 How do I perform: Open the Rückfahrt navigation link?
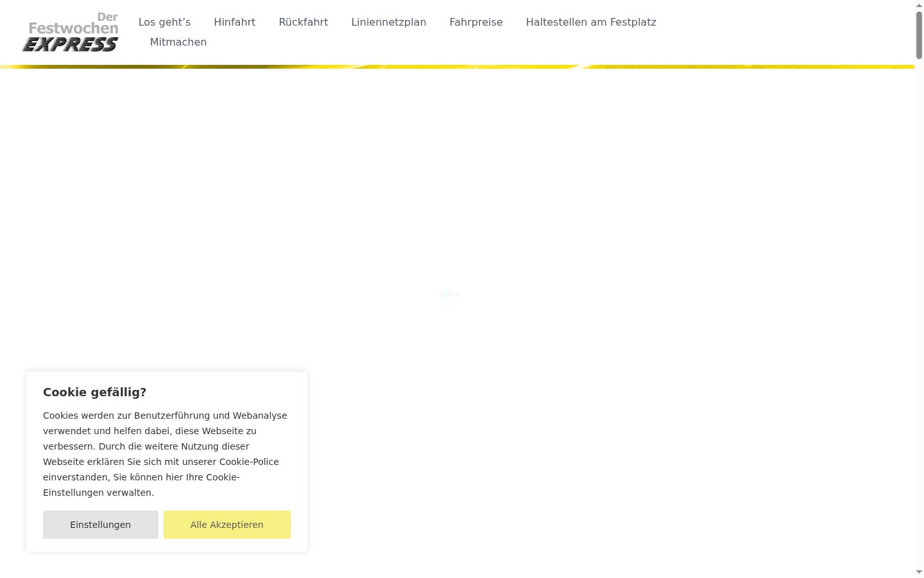[303, 22]
